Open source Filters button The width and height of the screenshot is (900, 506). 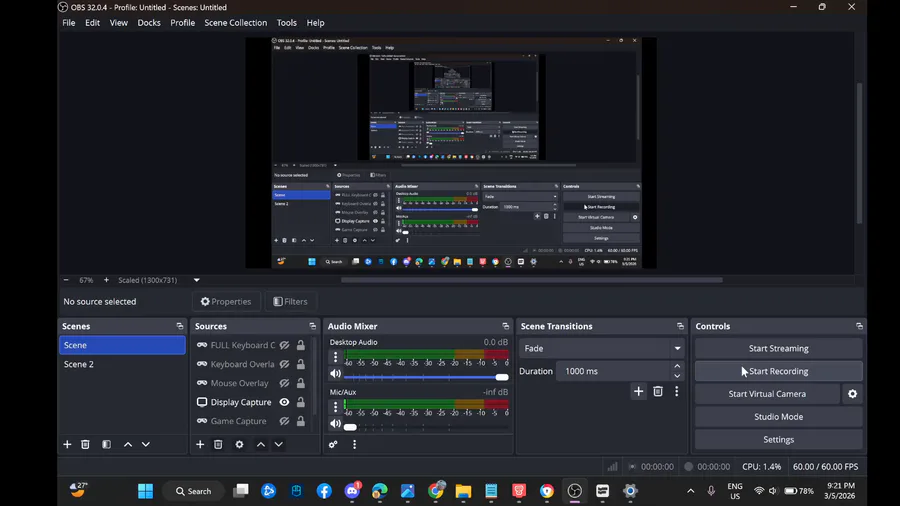click(290, 301)
